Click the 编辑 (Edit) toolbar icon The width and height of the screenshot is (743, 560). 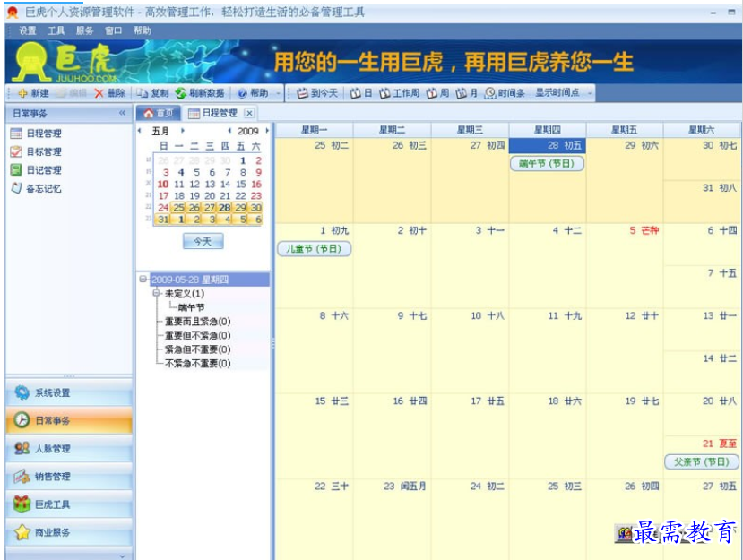[62, 93]
